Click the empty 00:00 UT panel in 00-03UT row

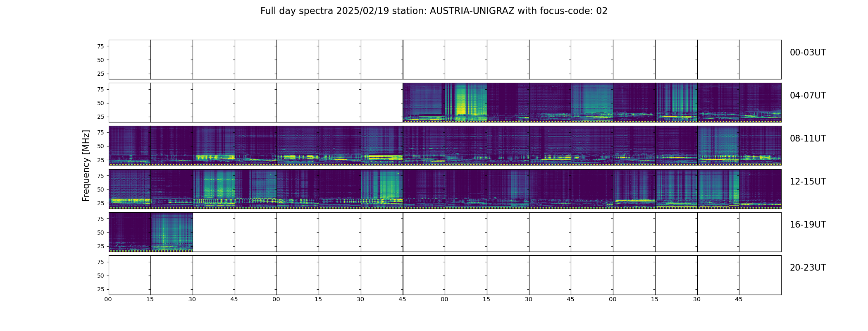tap(130, 60)
